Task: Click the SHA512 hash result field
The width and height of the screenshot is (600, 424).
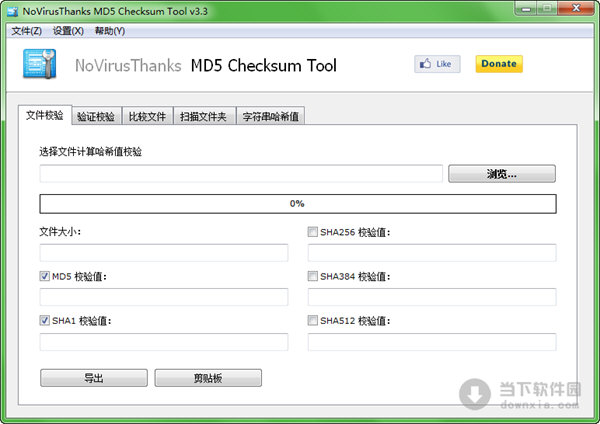Action: click(x=432, y=342)
